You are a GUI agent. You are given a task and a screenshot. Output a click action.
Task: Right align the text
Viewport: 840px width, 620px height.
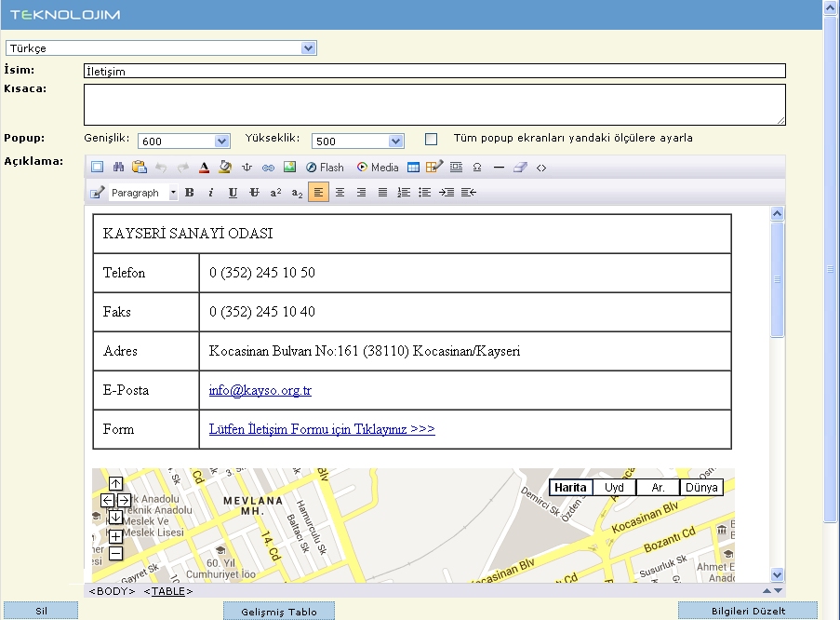pyautogui.click(x=361, y=193)
